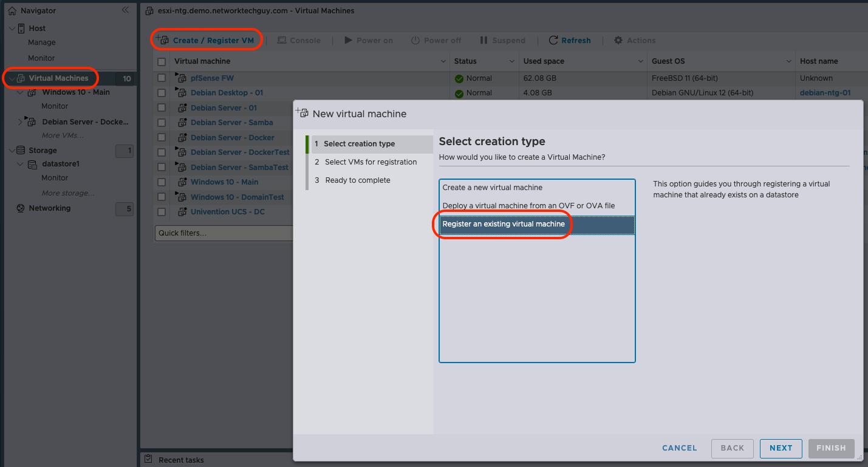Screen dimensions: 868x467
Task: Check the box beside Debian Desktop - 01
Action: (x=162, y=93)
